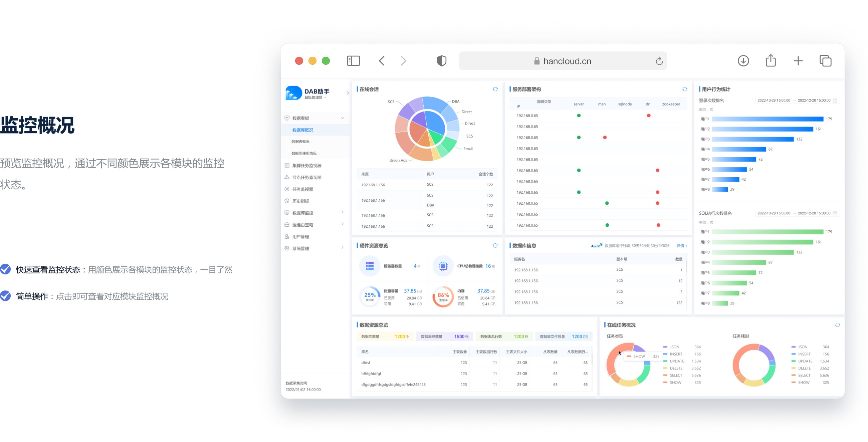Open 集群任务监视器 menu item
The height and width of the screenshot is (442, 868).
(x=306, y=165)
